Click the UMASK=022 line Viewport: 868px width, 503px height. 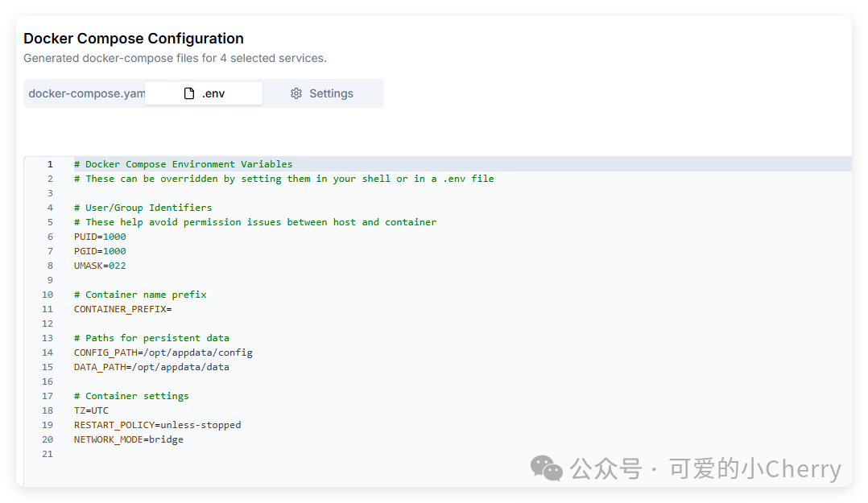point(100,266)
